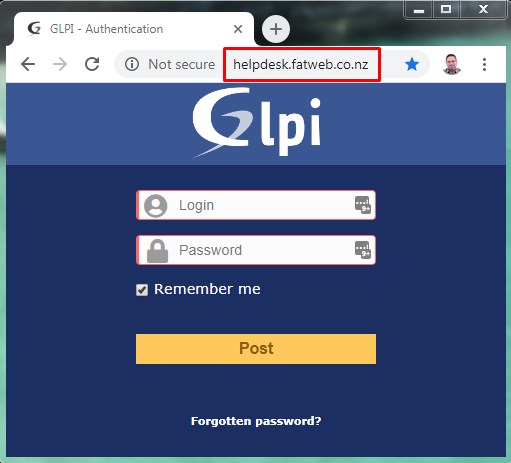511x463 pixels.
Task: Open the Chrome three-dot menu
Action: click(x=484, y=64)
